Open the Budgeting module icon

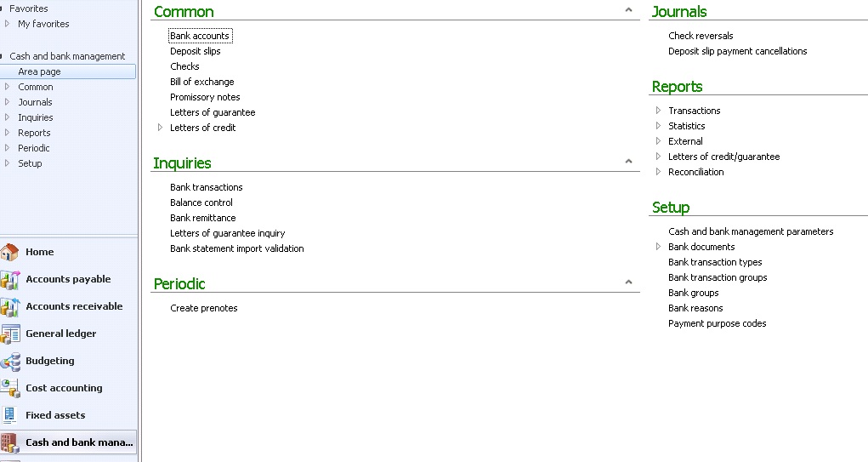click(10, 361)
